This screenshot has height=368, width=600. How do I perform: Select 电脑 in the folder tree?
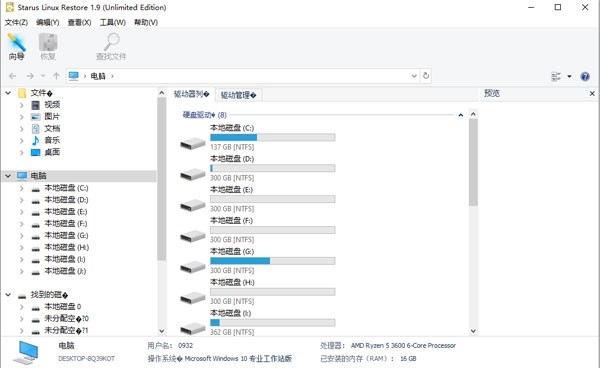pyautogui.click(x=38, y=176)
